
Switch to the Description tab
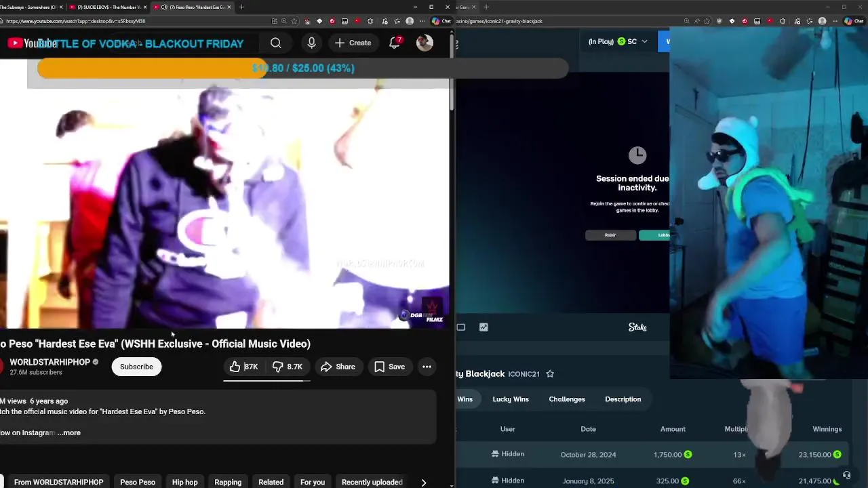click(623, 399)
